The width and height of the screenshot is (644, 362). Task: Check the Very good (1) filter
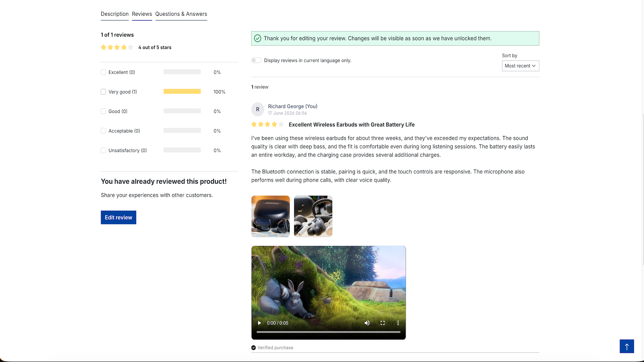103,92
